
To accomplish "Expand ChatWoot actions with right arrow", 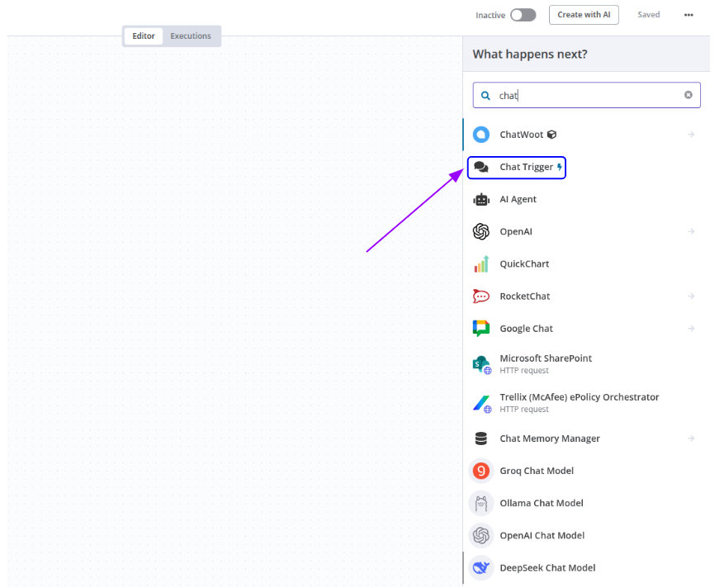I will pos(691,135).
